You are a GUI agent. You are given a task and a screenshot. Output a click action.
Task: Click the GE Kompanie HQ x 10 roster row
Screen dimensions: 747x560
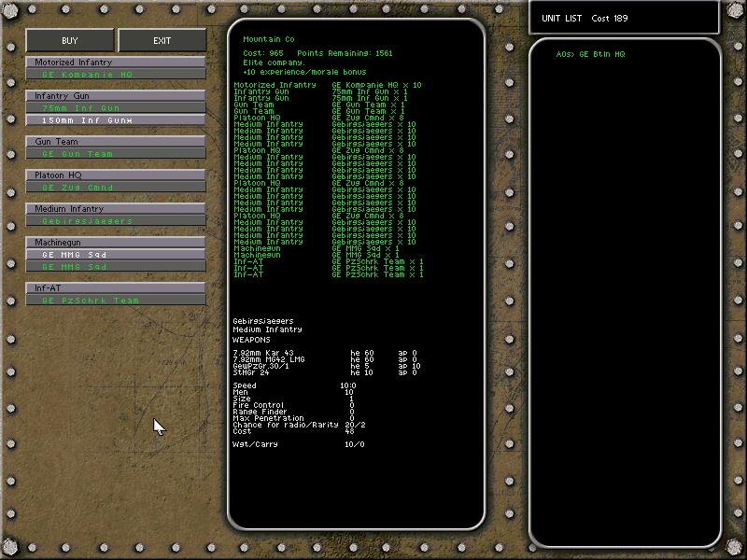(x=328, y=85)
